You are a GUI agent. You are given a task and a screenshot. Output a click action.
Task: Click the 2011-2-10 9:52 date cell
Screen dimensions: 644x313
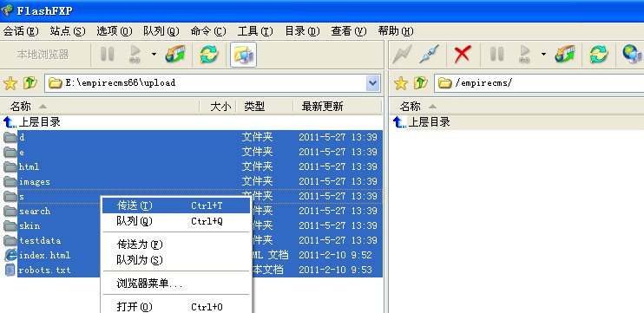335,255
